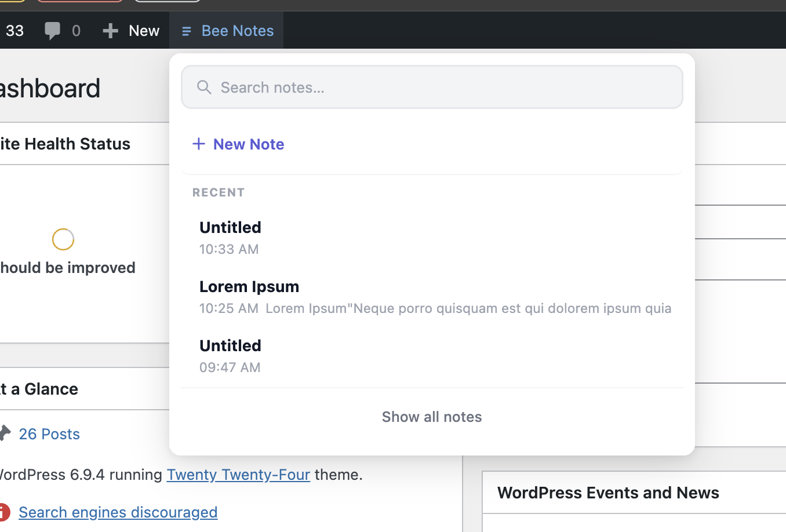Focus the Search notes field

click(x=432, y=87)
